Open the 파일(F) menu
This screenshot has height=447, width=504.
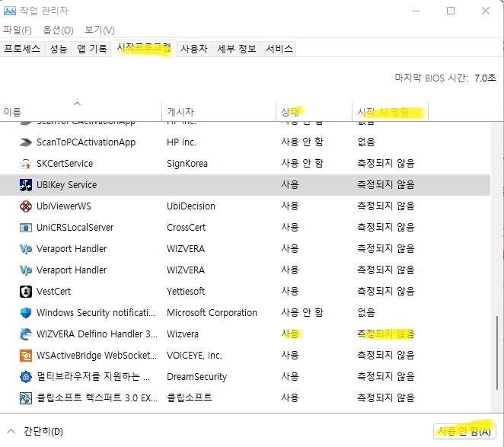click(x=18, y=30)
